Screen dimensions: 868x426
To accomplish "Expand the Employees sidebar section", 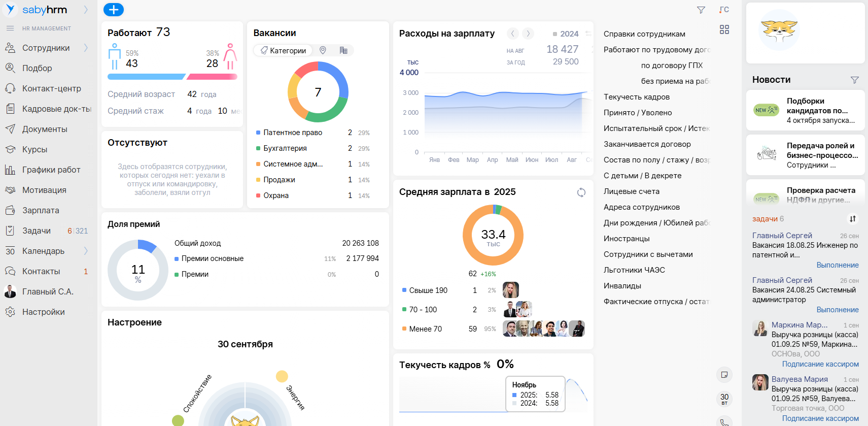I will [86, 48].
